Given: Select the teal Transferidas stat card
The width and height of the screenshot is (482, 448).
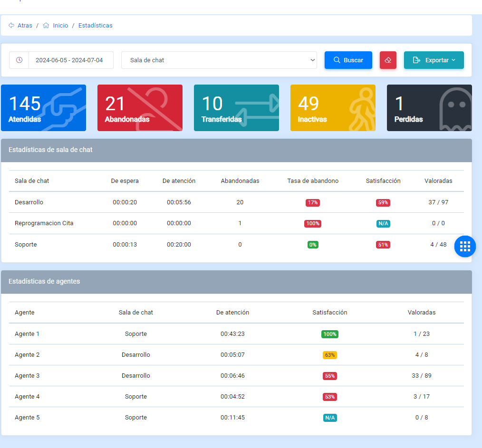Looking at the screenshot, I should [x=236, y=108].
